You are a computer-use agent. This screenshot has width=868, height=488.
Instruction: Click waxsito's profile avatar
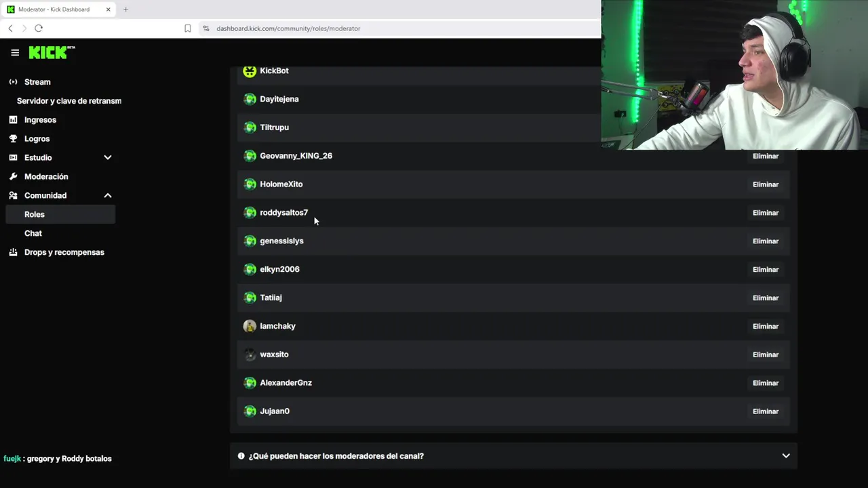click(250, 355)
